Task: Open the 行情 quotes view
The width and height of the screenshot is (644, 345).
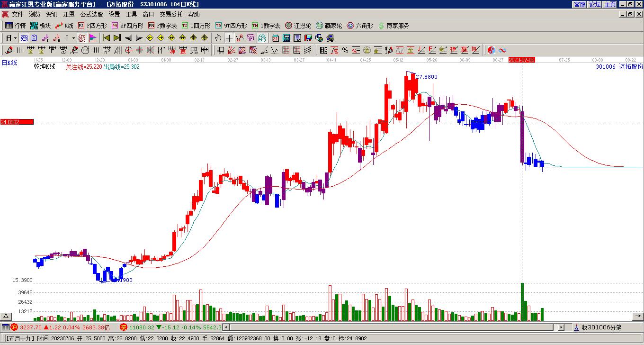Action: pyautogui.click(x=15, y=26)
